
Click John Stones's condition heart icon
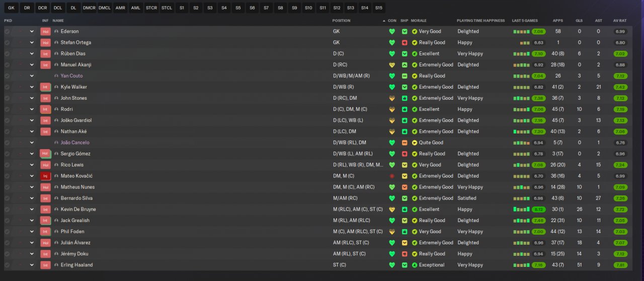point(392,98)
